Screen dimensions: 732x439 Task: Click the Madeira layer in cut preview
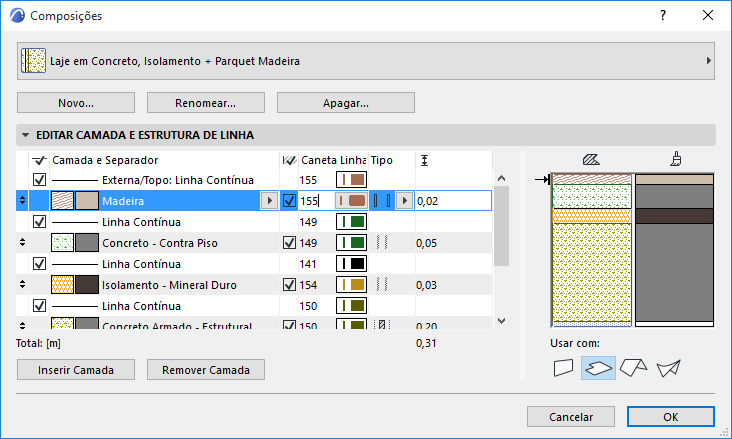coord(592,179)
